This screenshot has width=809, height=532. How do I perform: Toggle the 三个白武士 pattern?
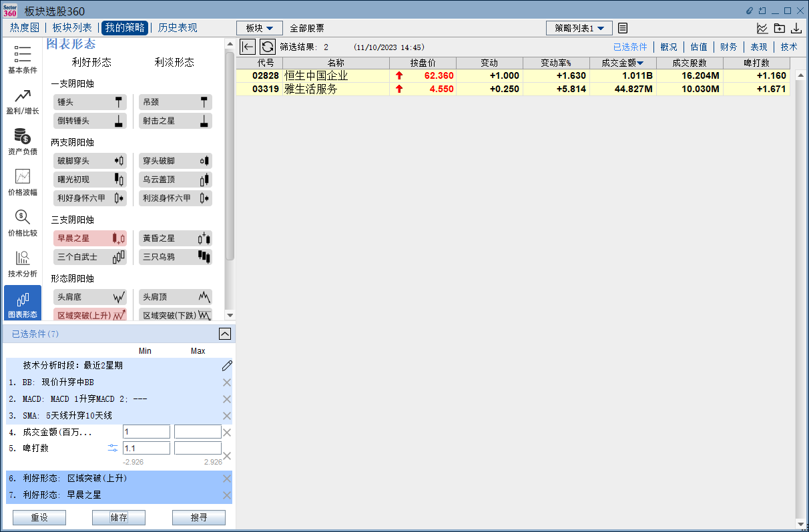coord(89,257)
